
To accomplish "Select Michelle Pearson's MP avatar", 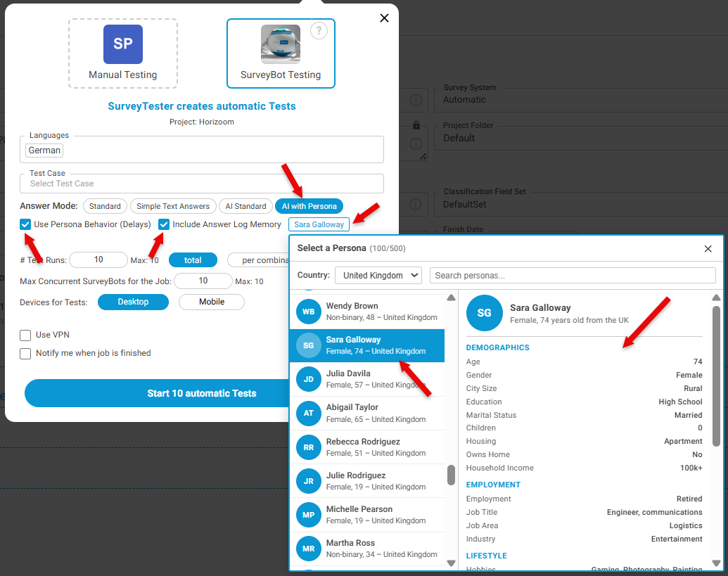I will coord(308,515).
